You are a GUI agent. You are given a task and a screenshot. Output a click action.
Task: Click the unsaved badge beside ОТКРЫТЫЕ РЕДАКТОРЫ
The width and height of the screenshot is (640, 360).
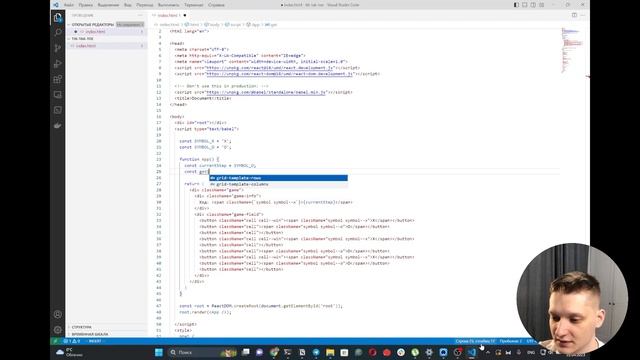[130, 24]
